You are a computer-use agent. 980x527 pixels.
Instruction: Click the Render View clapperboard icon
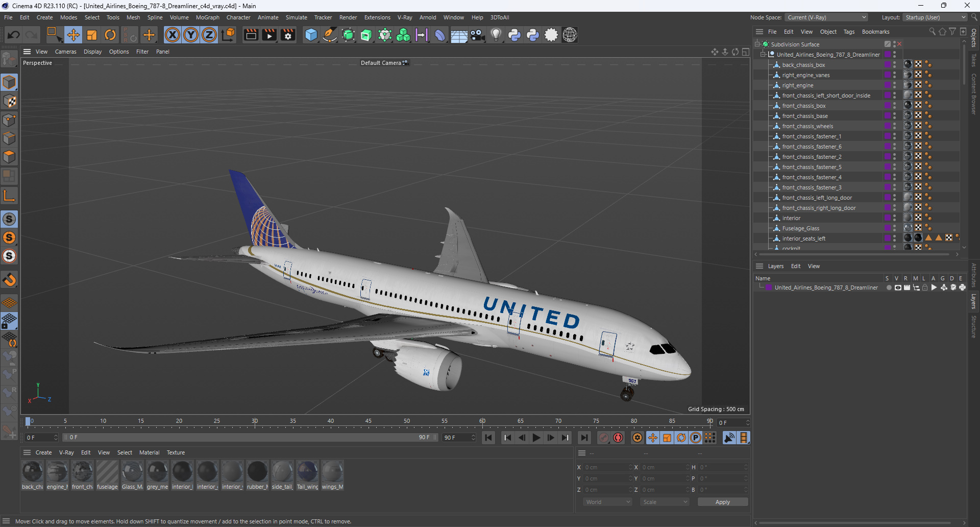(x=251, y=35)
